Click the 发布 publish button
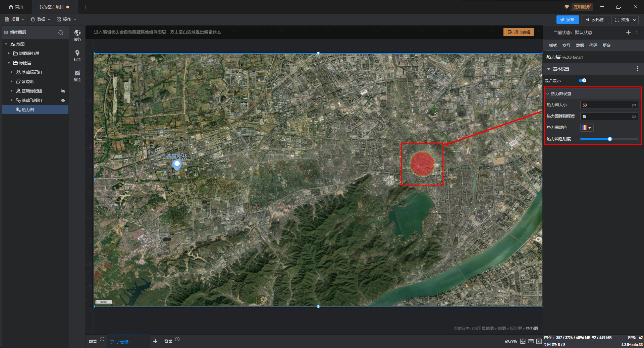The height and width of the screenshot is (348, 644). point(568,20)
